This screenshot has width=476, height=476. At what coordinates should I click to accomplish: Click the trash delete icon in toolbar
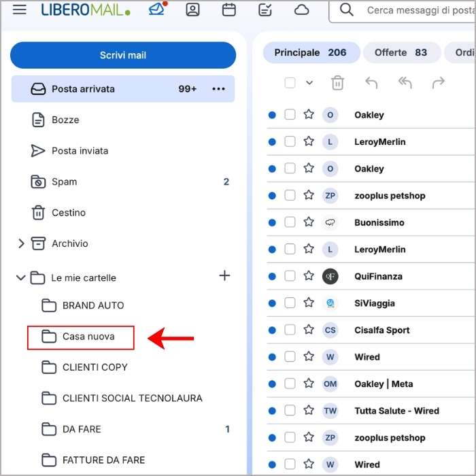(337, 82)
